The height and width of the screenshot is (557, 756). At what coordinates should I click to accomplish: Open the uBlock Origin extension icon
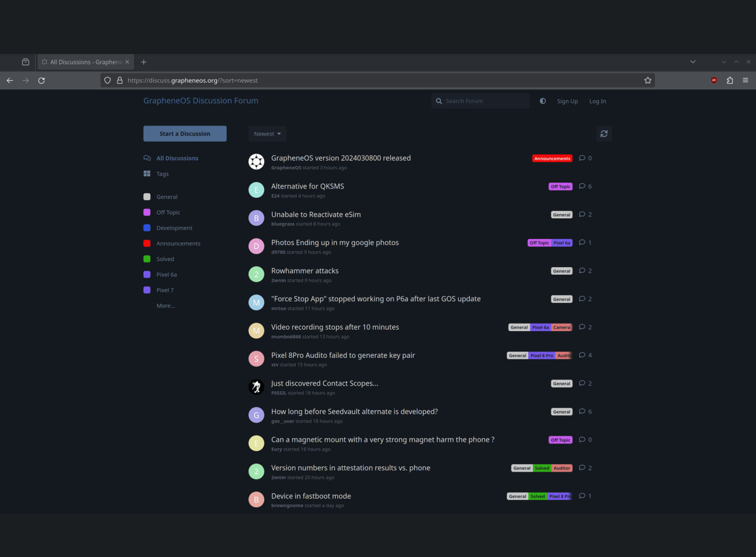(x=714, y=81)
